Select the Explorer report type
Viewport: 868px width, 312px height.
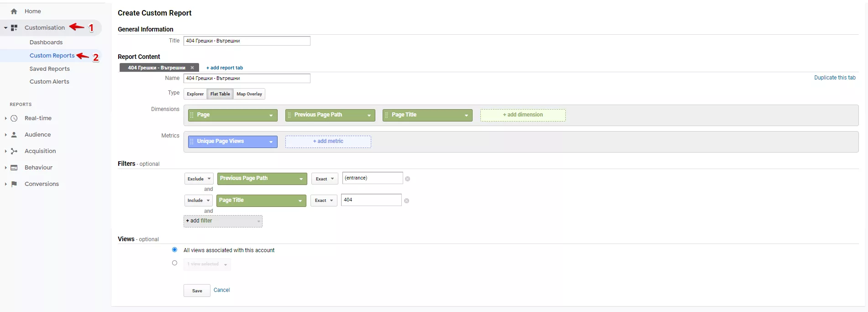point(195,94)
